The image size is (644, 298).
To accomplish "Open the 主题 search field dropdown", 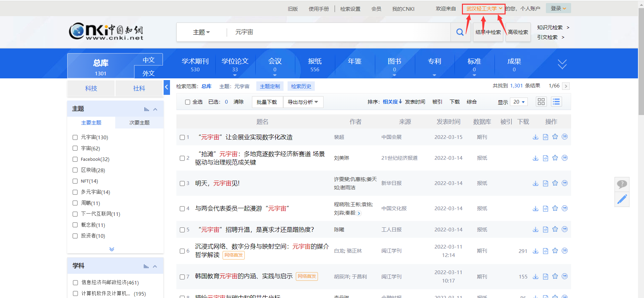I will (201, 32).
